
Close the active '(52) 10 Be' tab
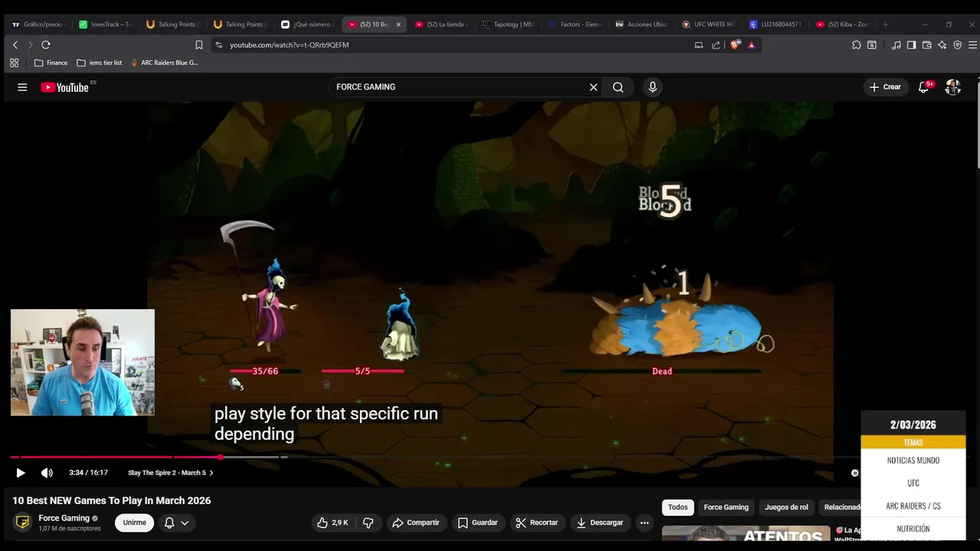tap(398, 24)
